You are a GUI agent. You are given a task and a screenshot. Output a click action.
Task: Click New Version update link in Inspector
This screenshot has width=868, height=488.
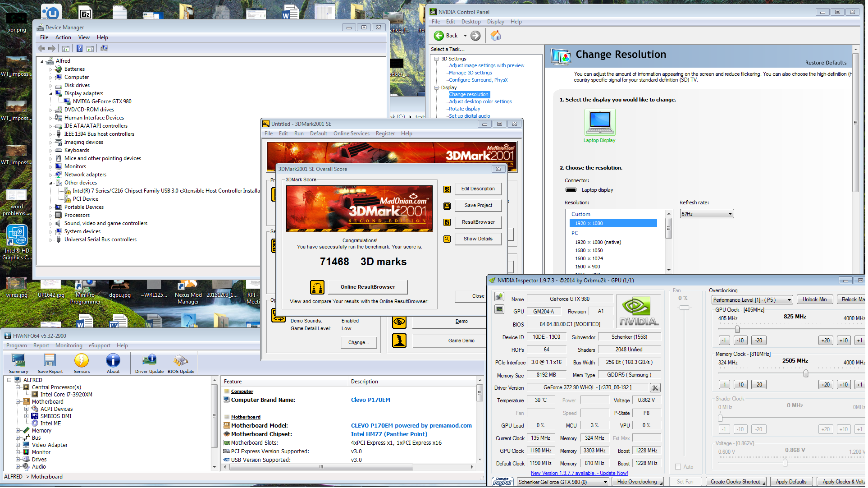tap(580, 474)
